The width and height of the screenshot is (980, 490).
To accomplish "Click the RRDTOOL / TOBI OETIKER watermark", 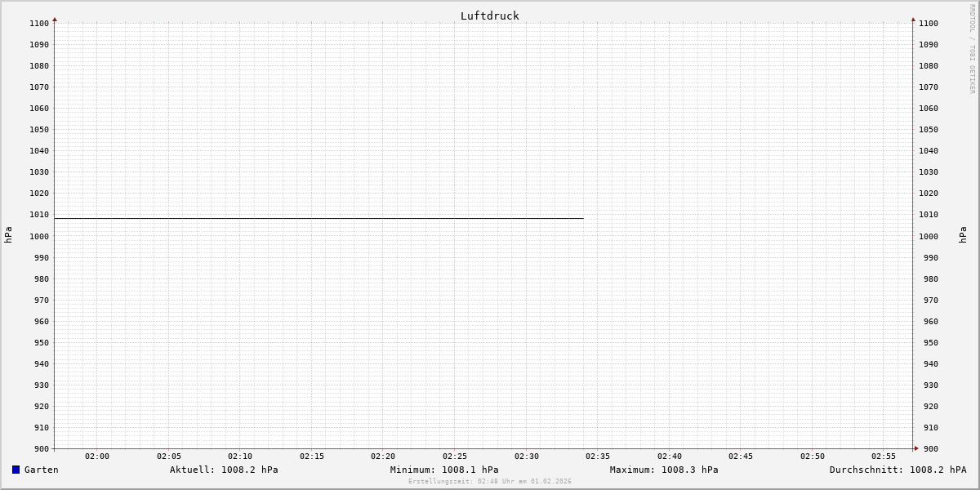I will (972, 48).
